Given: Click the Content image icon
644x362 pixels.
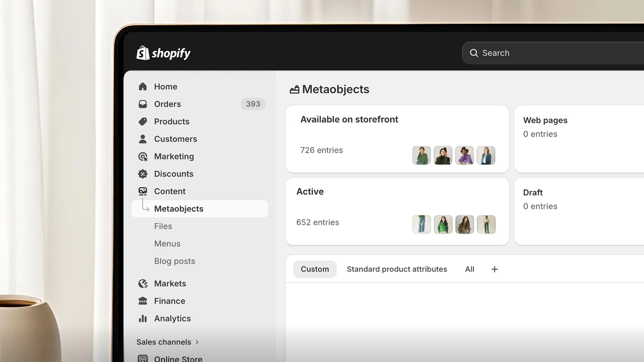Looking at the screenshot, I should 143,191.
